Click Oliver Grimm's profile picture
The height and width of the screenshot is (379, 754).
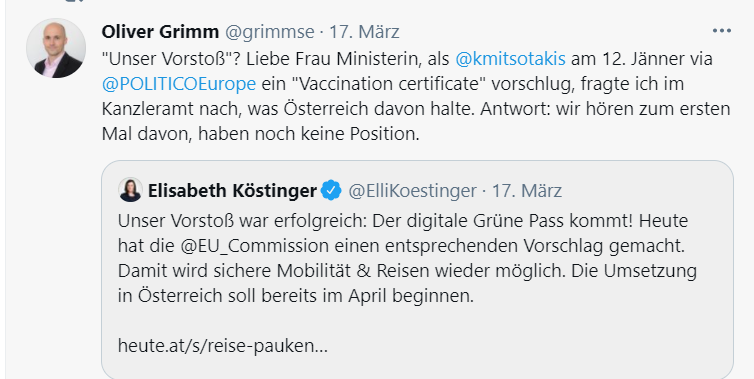click(x=56, y=48)
